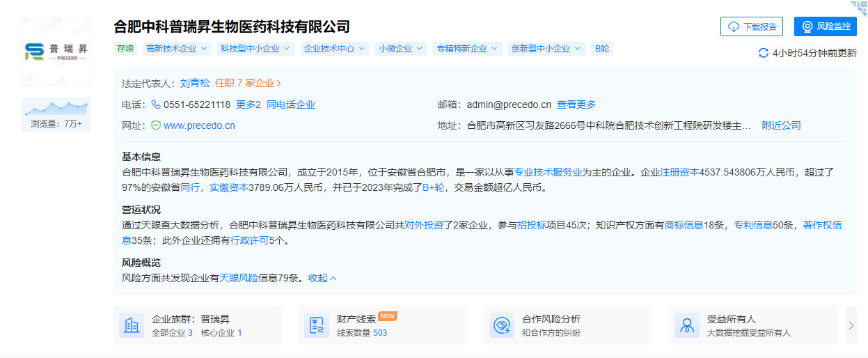Click the 同行 peers link
Image resolution: width=868 pixels, height=358 pixels.
[x=190, y=187]
